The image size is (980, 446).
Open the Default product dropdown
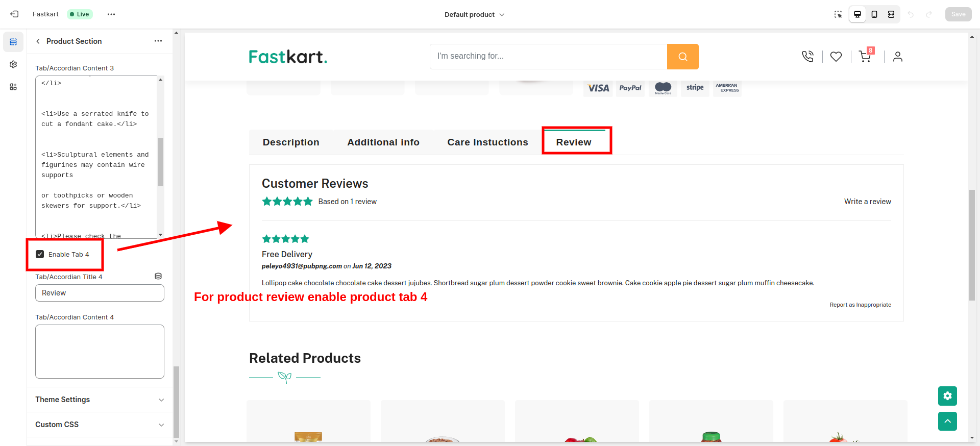474,14
